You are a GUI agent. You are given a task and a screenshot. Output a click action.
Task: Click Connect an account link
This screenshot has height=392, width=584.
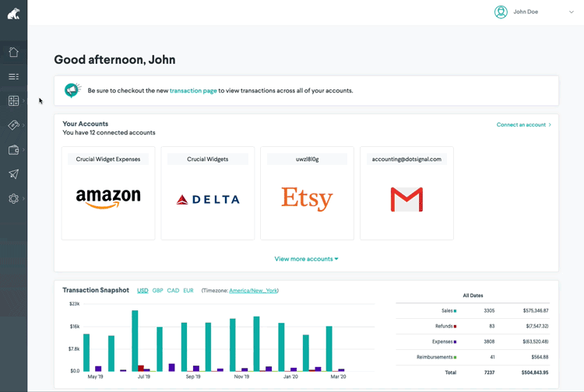click(x=523, y=124)
